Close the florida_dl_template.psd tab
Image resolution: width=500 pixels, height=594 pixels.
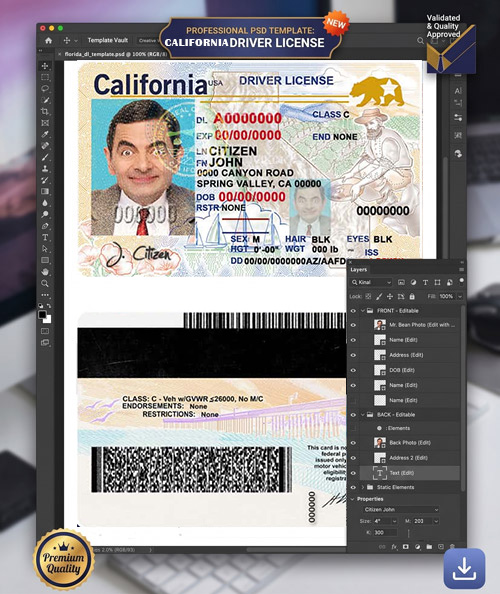pyautogui.click(x=59, y=55)
